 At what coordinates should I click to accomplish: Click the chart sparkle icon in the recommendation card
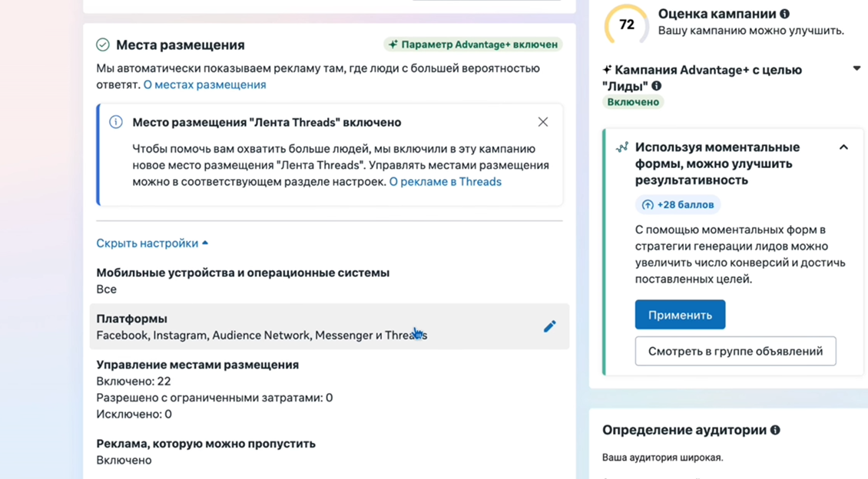[622, 147]
